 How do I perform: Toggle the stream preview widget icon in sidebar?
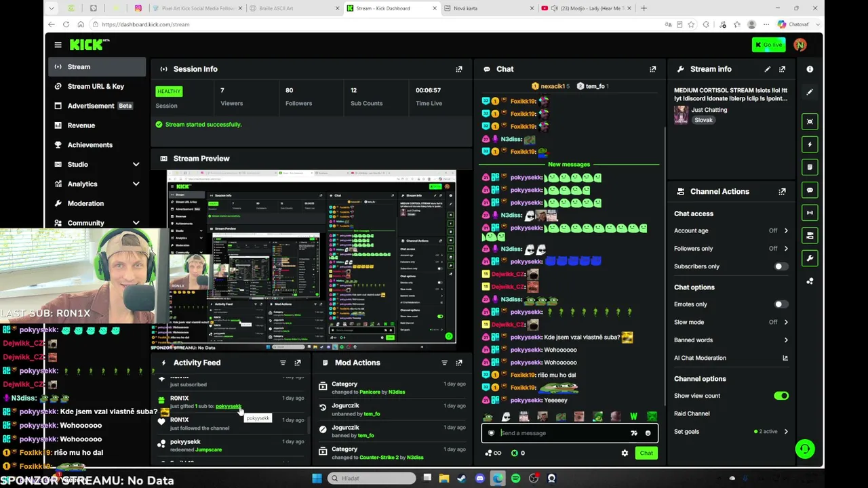pyautogui.click(x=810, y=122)
